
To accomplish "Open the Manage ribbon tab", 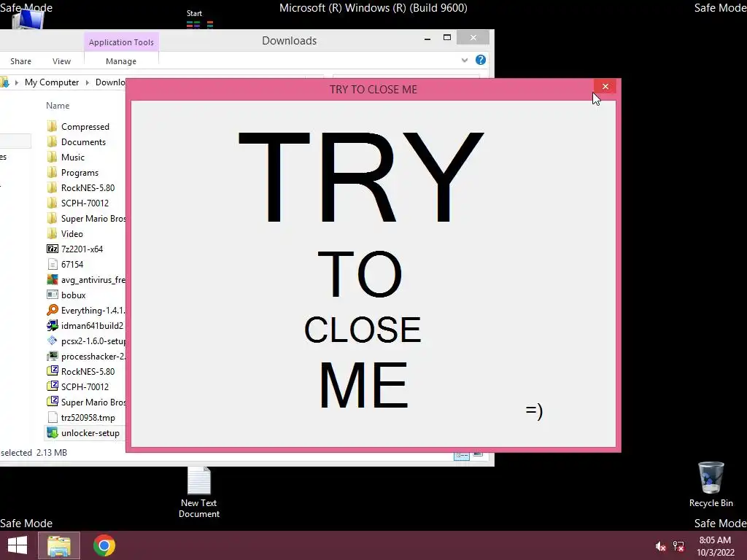I will coord(121,61).
